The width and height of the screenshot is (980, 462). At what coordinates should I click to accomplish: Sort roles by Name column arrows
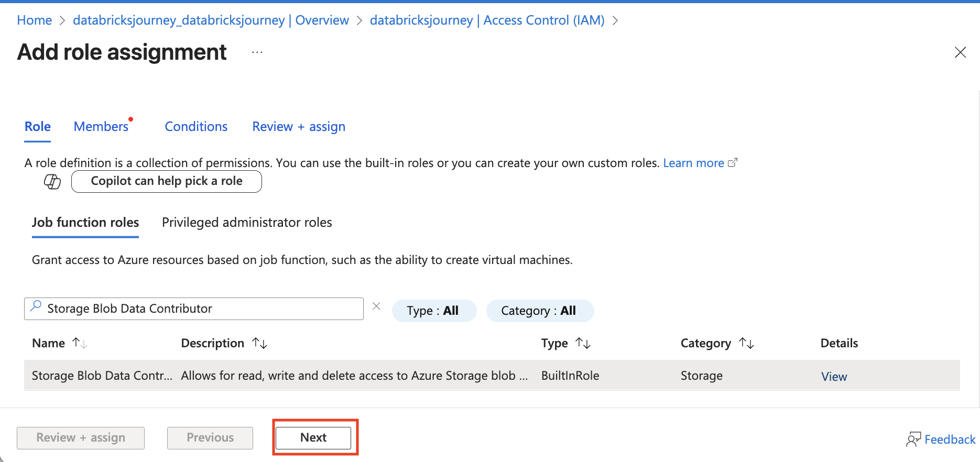(80, 343)
